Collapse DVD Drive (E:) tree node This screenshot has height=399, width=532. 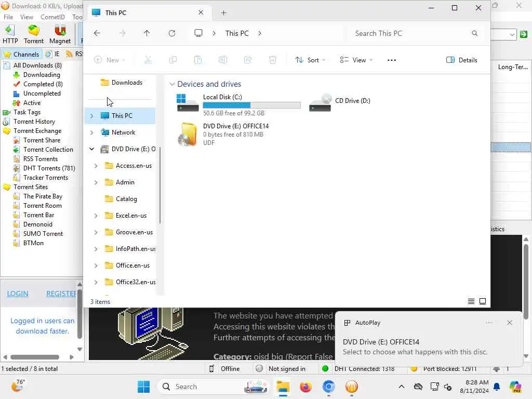[x=91, y=149]
